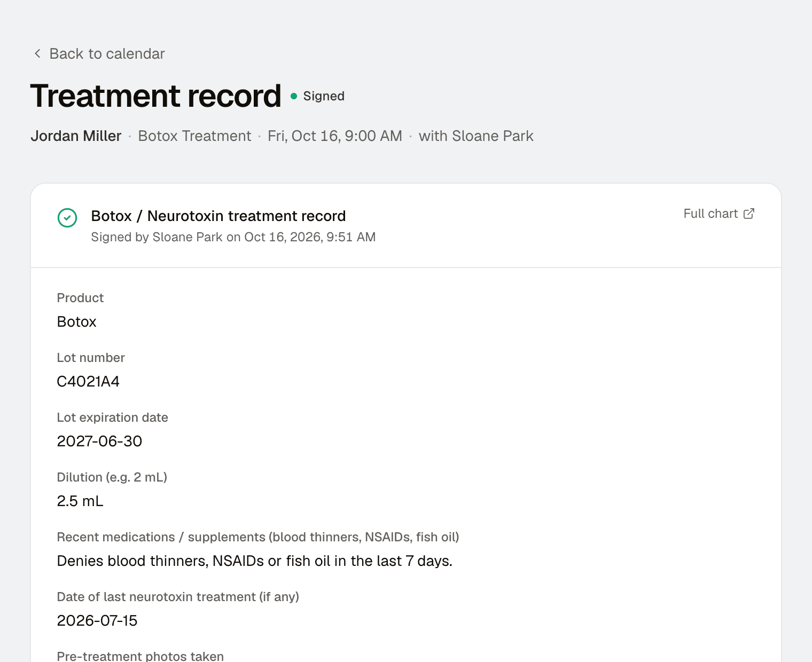Select expiration date "2027-06-30"

click(x=99, y=442)
